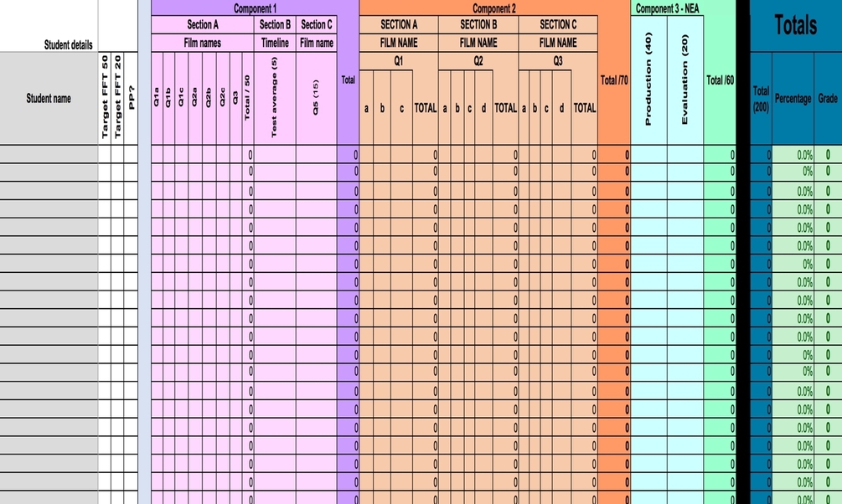Select the 'Total /70' column header
Image resolution: width=842 pixels, height=504 pixels.
(614, 80)
